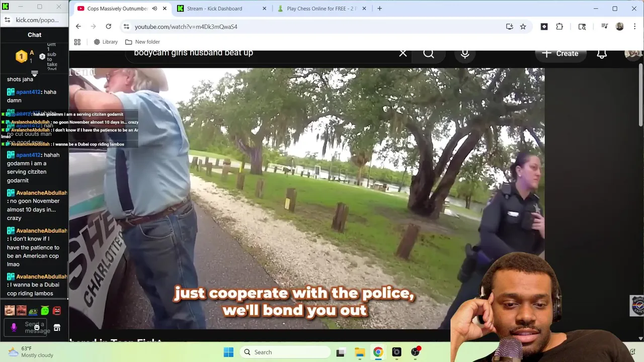Click AvalancheAbdullah on Dubai cop message
The image size is (644, 362).
(42, 277)
